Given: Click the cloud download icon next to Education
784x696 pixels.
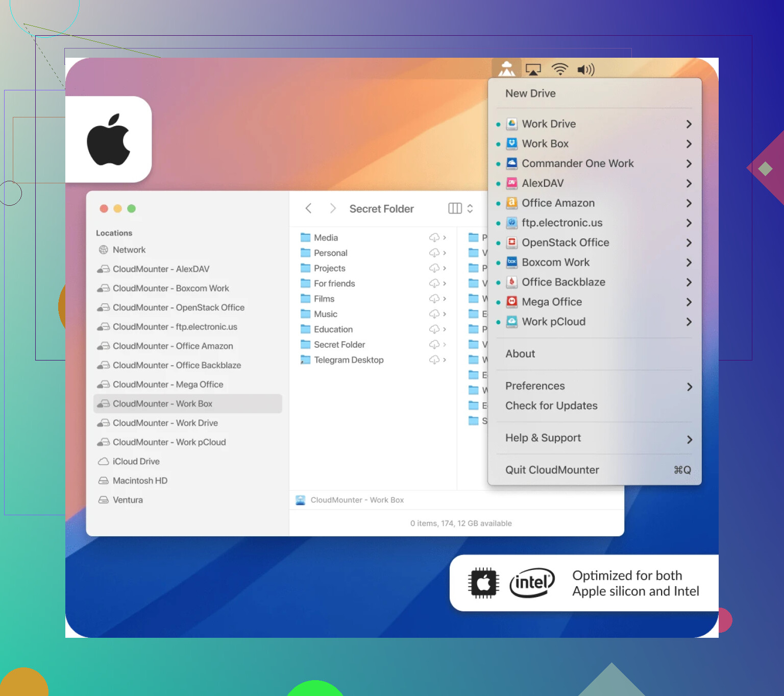Looking at the screenshot, I should point(434,329).
